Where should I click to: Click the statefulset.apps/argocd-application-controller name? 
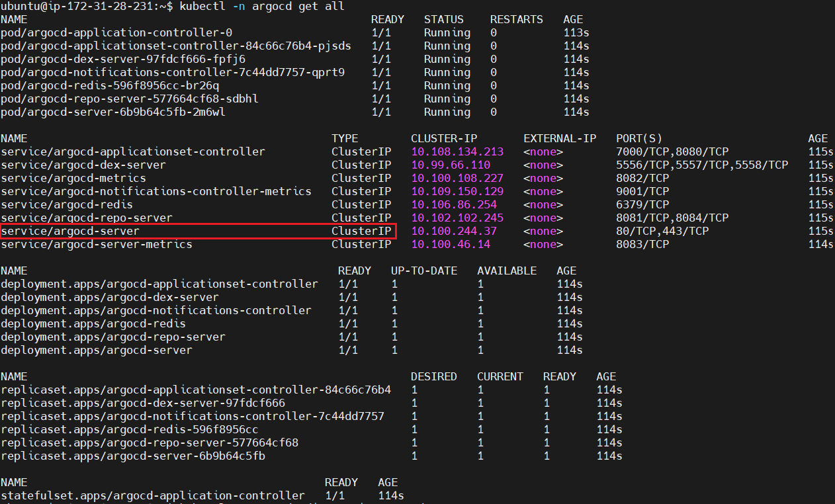point(153,495)
